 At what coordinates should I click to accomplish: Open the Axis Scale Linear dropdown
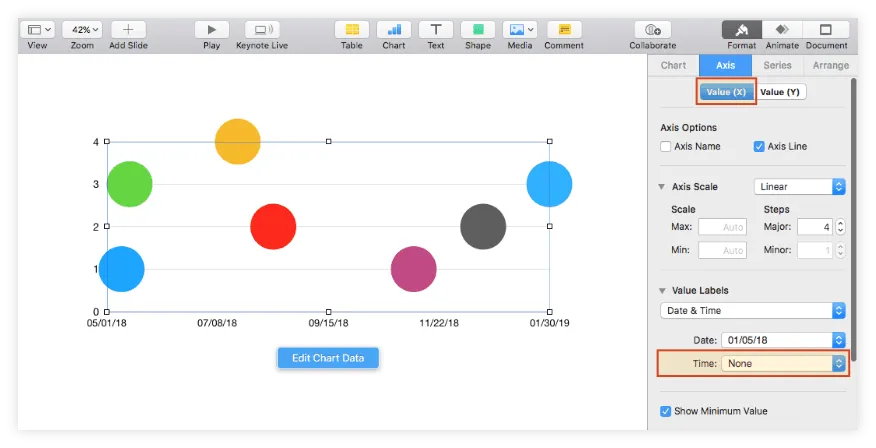pyautogui.click(x=799, y=187)
